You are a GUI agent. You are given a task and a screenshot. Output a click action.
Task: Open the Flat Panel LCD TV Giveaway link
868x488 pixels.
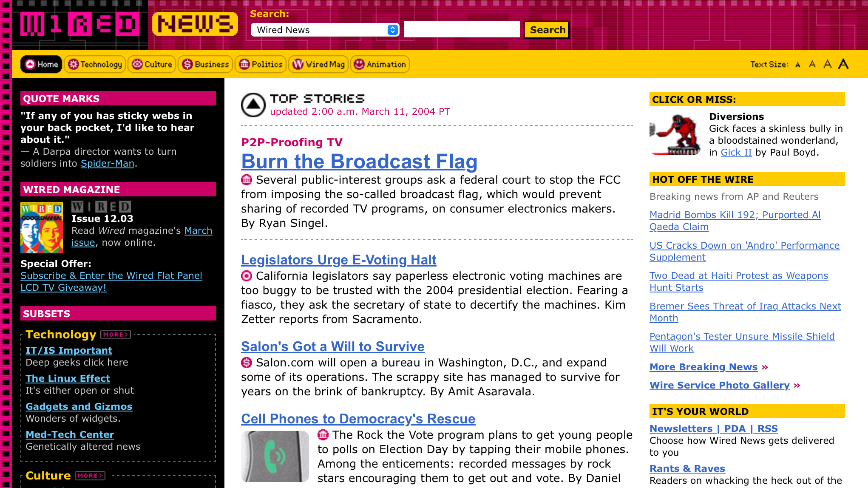[111, 281]
